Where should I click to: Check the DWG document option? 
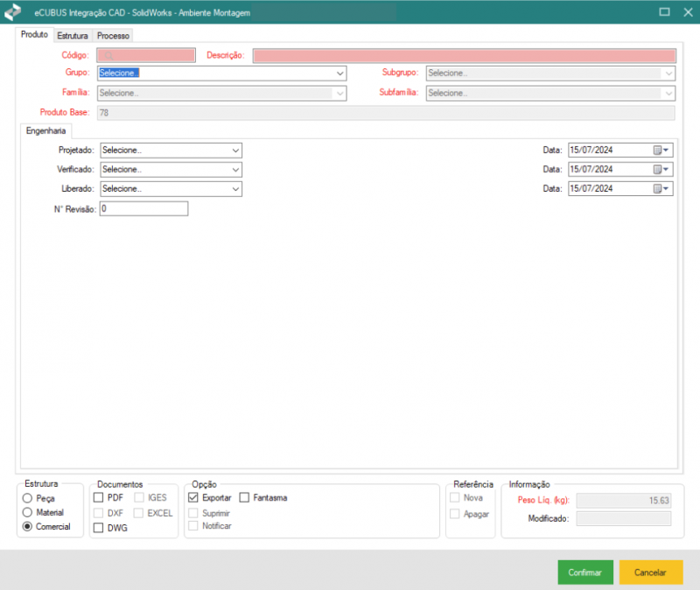(99, 528)
